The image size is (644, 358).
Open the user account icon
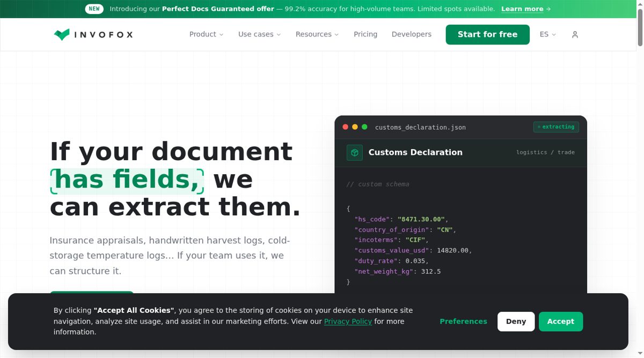(575, 34)
